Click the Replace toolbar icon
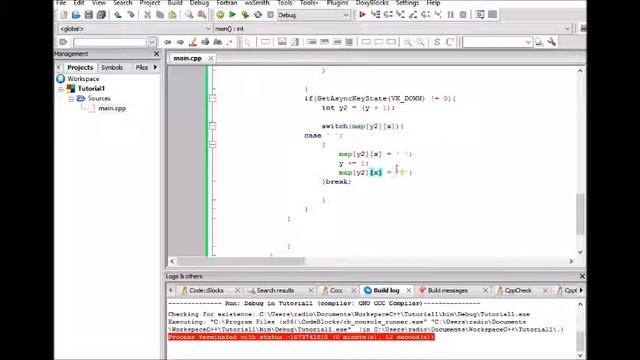This screenshot has width=640, height=360. (x=202, y=15)
